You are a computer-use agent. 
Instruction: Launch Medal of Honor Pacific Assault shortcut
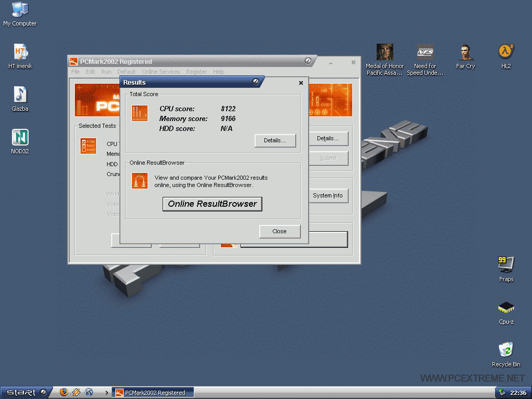coord(384,52)
